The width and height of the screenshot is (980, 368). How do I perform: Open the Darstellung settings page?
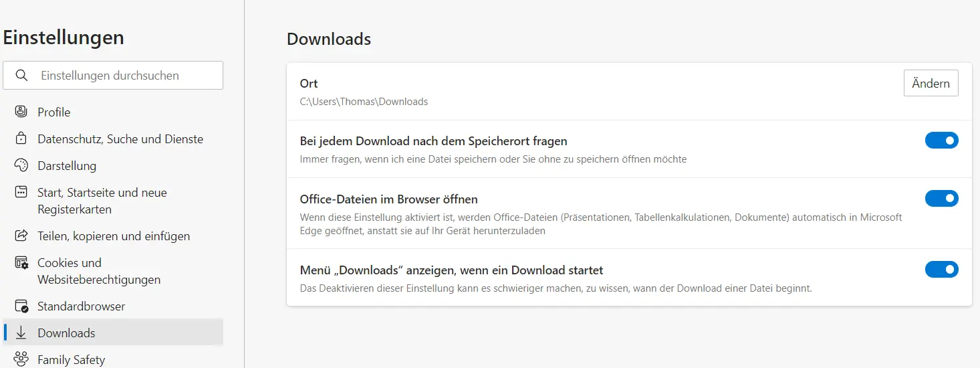[67, 166]
